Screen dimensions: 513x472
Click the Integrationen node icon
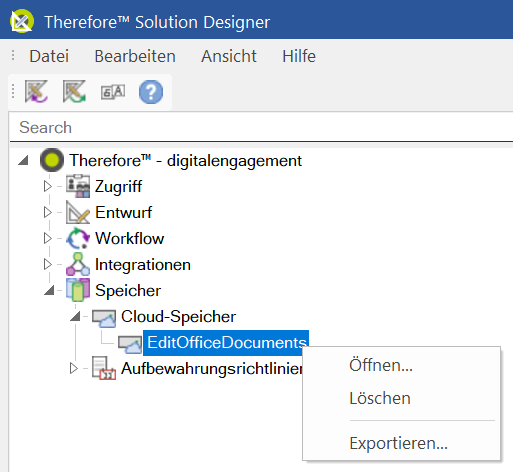[78, 264]
